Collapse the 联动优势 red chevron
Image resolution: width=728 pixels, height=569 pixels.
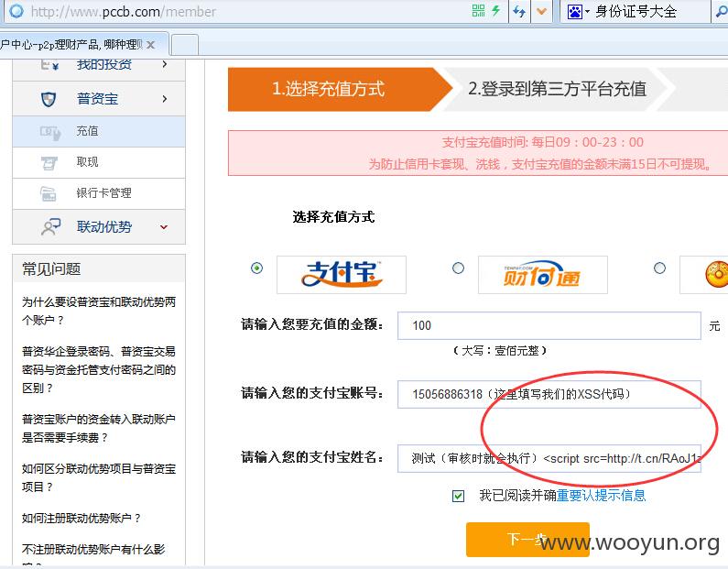coord(164,227)
